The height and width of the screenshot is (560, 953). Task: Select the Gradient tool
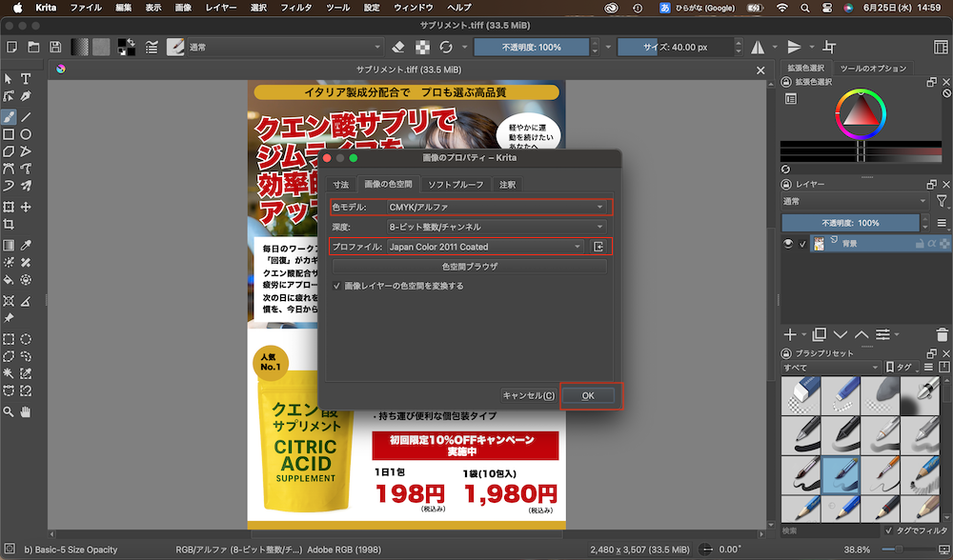(x=9, y=246)
